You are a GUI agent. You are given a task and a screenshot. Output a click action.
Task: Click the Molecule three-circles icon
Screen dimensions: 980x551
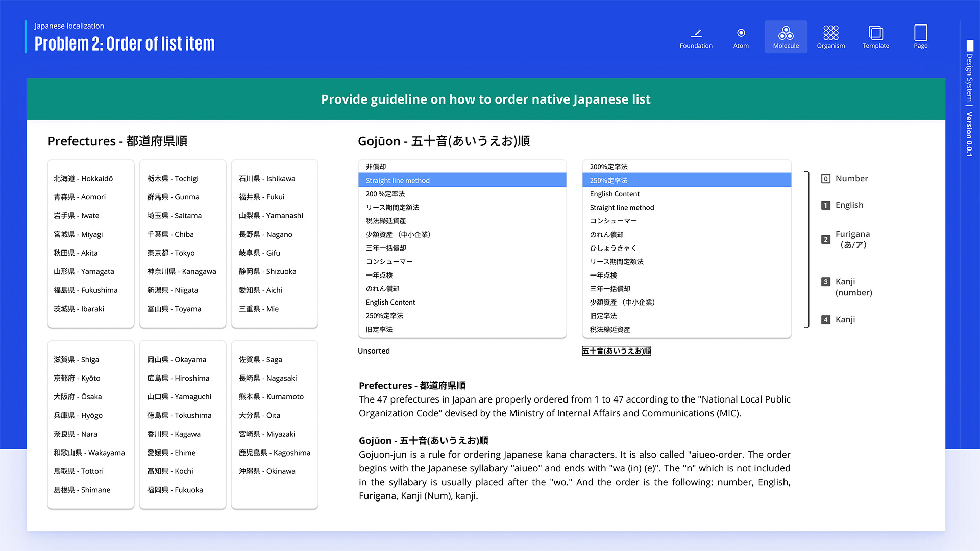coord(786,33)
